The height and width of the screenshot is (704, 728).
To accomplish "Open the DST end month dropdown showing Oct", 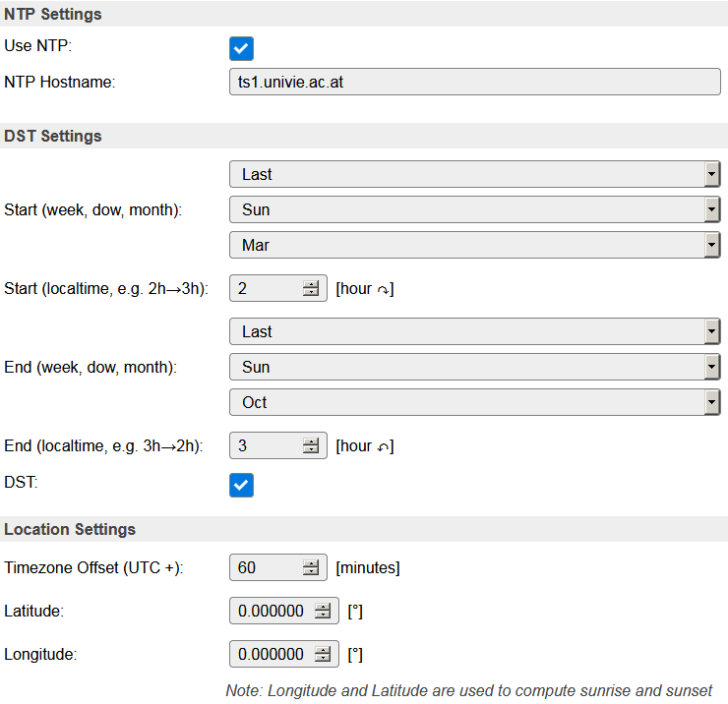I will point(474,402).
